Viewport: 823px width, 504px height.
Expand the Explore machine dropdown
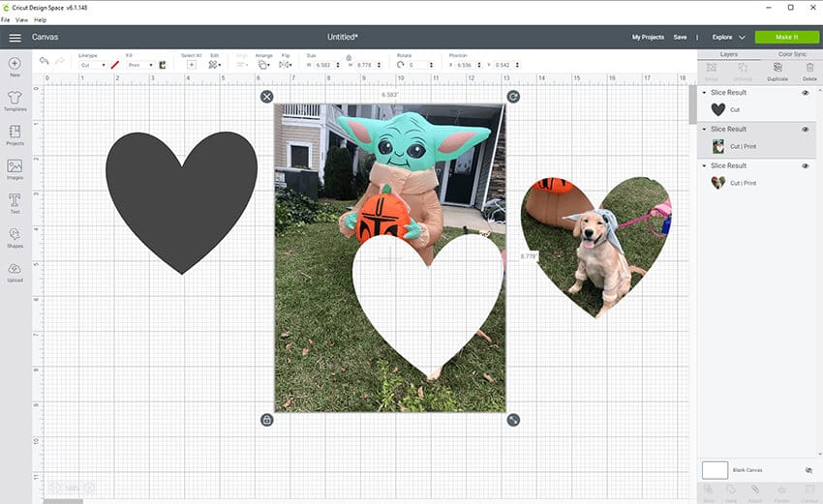742,37
